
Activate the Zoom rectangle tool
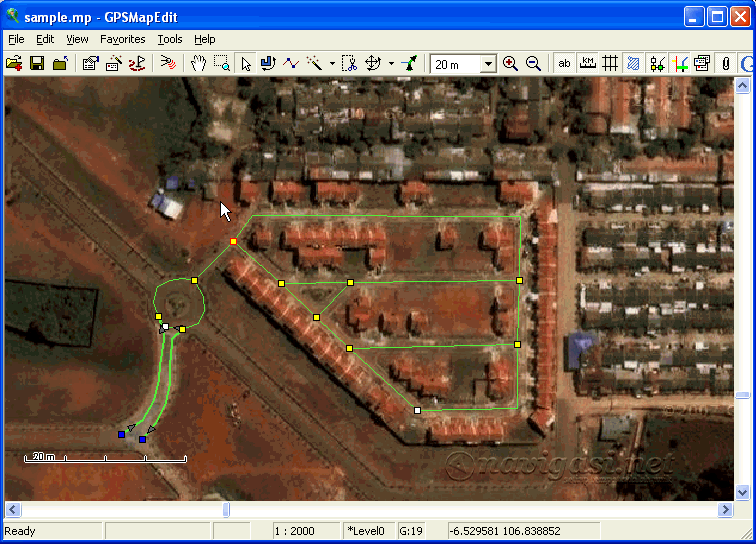pos(221,63)
